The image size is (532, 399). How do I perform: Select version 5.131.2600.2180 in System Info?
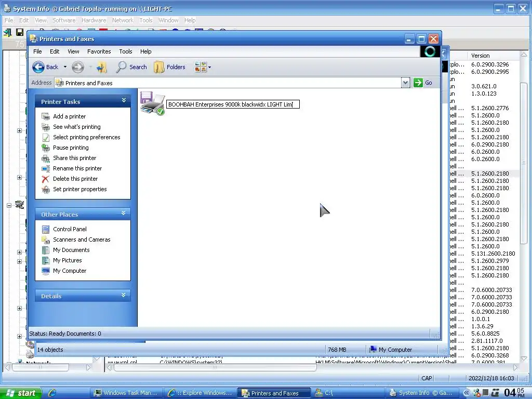(x=493, y=254)
